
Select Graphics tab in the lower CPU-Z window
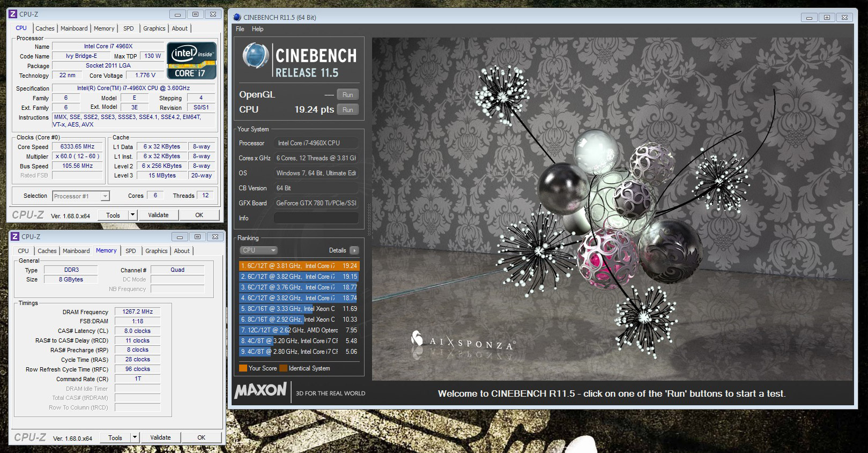[x=157, y=251]
